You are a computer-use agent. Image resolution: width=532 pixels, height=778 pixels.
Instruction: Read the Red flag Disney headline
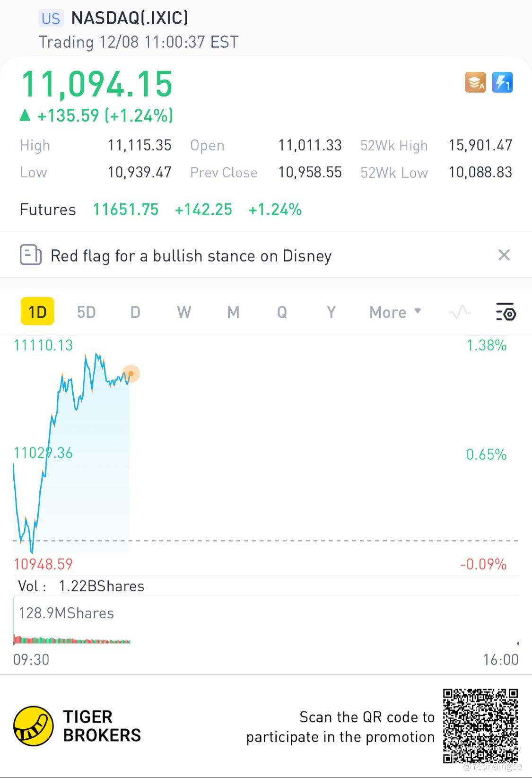coord(191,256)
